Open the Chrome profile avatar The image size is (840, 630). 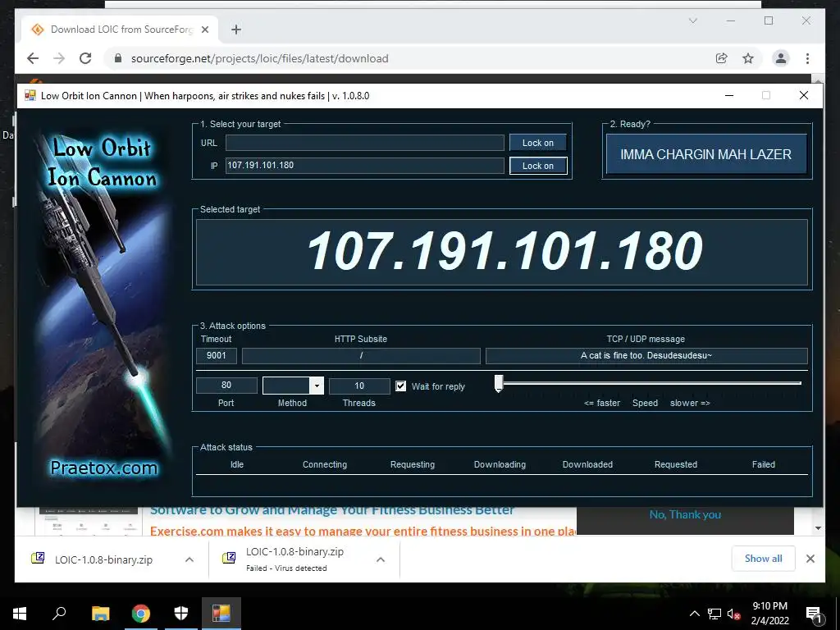pyautogui.click(x=781, y=58)
